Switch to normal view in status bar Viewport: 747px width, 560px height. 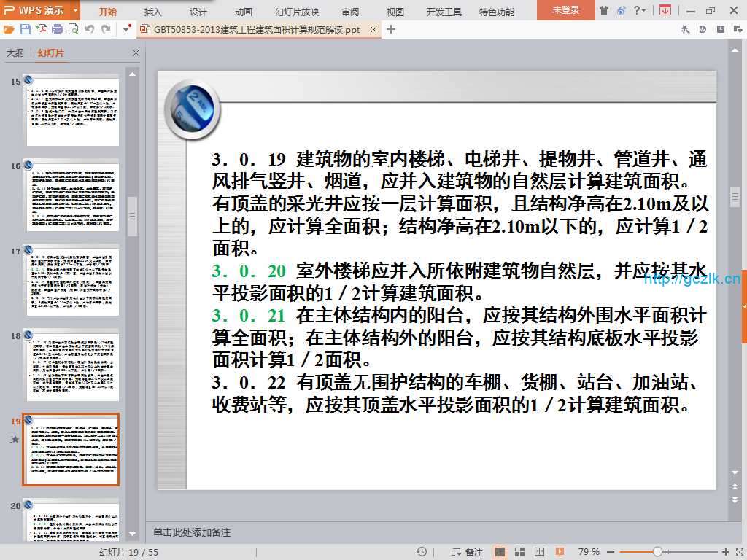coord(500,552)
